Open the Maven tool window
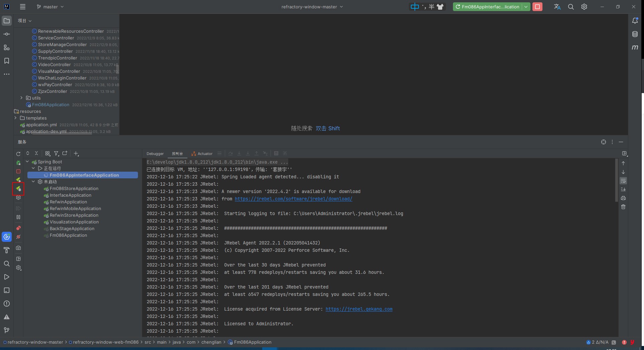Screen dimensions: 644x350 [x=635, y=47]
